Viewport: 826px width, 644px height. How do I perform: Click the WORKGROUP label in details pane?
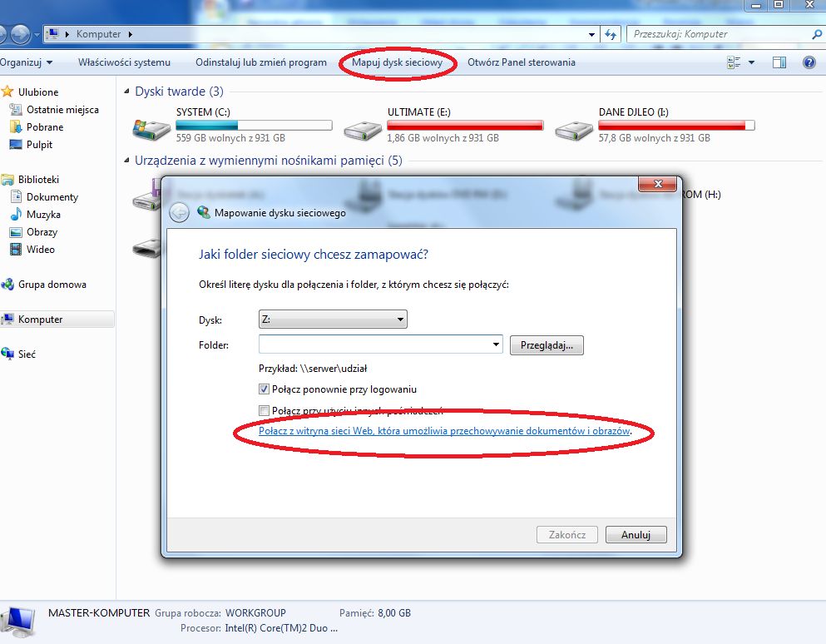pos(255,613)
